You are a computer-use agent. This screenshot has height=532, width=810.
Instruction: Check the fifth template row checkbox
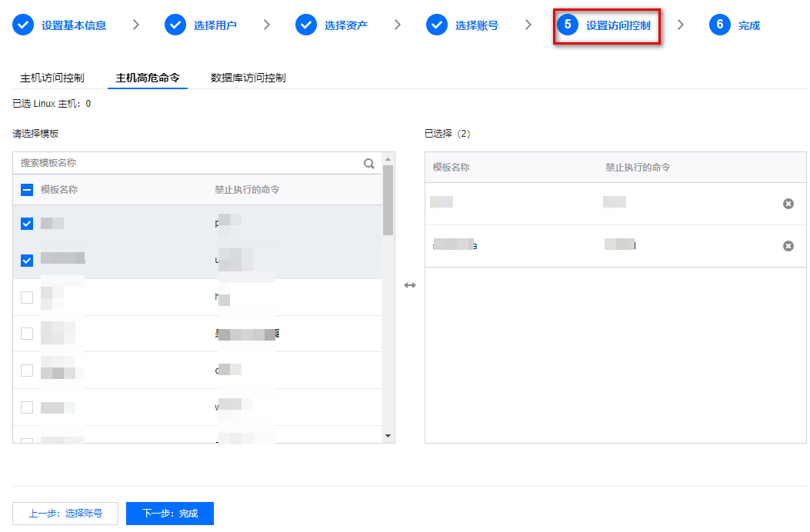(x=27, y=371)
